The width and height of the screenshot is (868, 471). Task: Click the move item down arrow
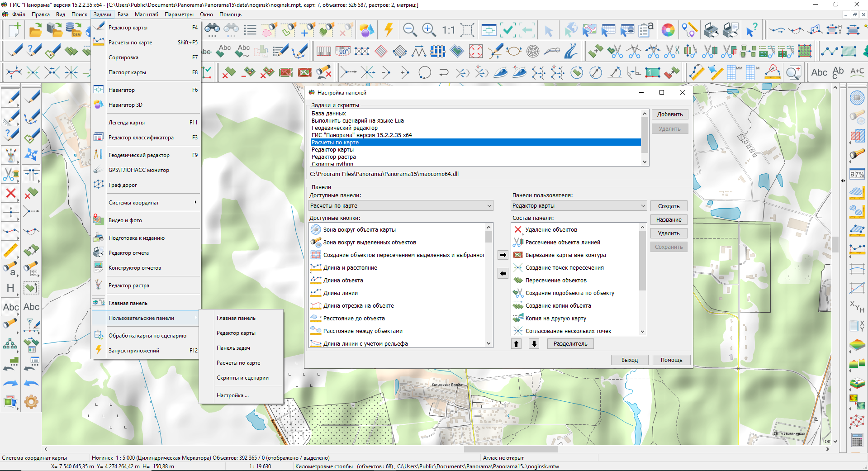click(x=534, y=344)
